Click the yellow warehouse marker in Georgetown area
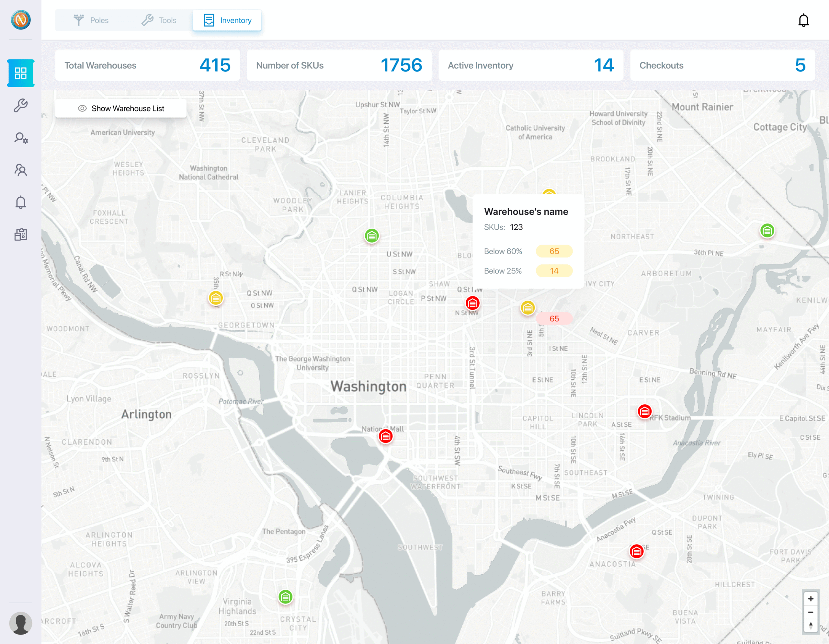Viewport: 829px width, 644px height. point(216,298)
